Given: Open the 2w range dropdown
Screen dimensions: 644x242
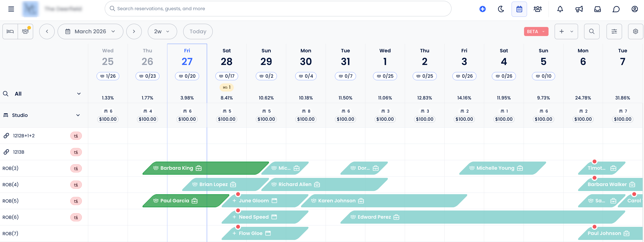Looking at the screenshot, I should tap(162, 31).
